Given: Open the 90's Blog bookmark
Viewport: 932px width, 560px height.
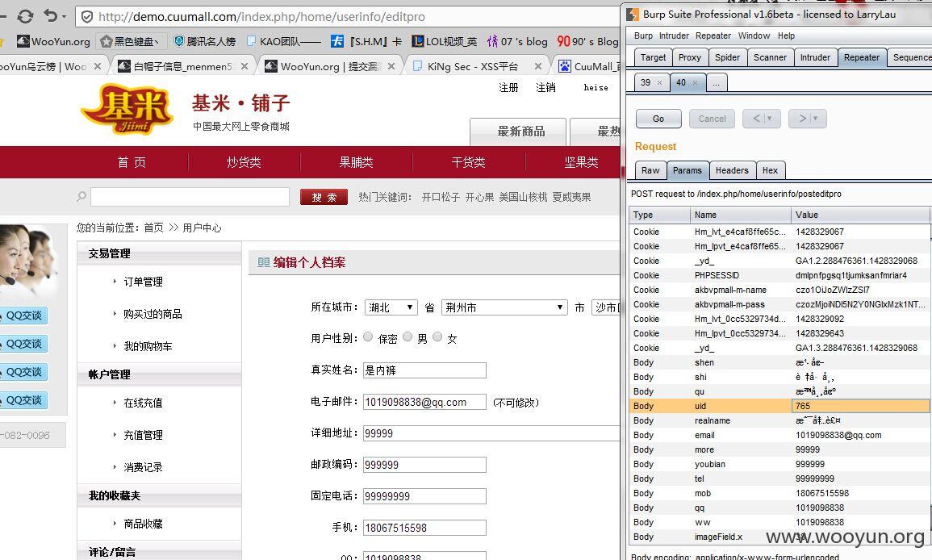Looking at the screenshot, I should coord(588,41).
